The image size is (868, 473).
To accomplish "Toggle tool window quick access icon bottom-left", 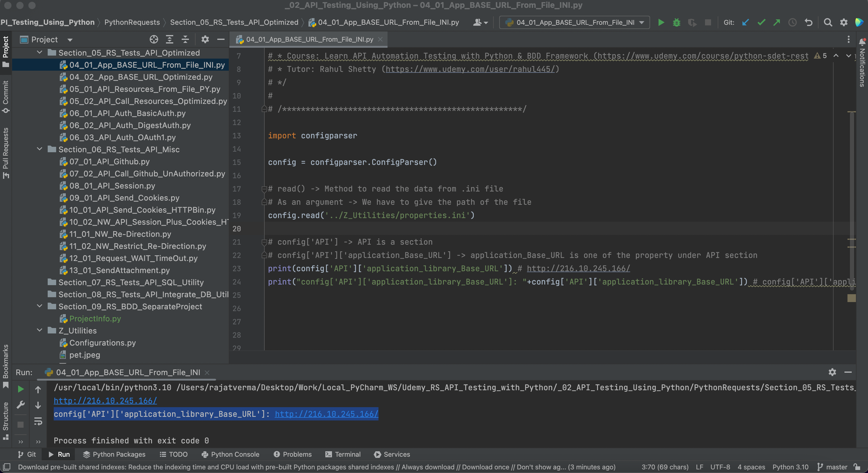I will (x=6, y=467).
